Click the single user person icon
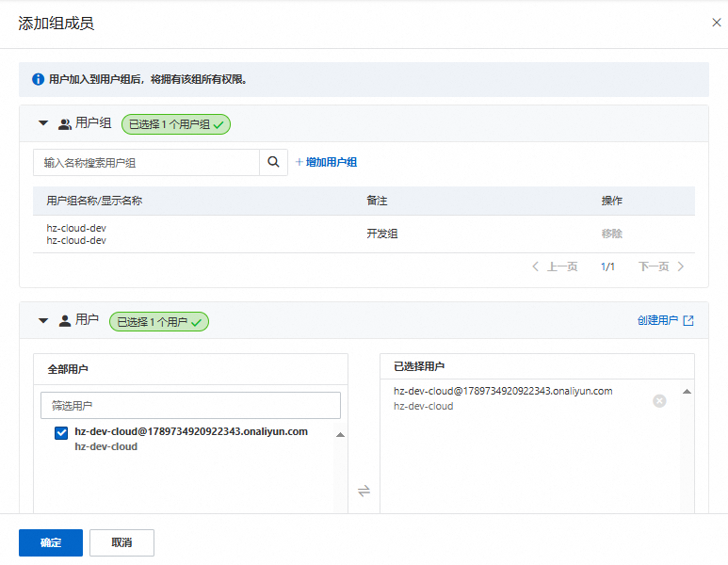 coord(65,321)
